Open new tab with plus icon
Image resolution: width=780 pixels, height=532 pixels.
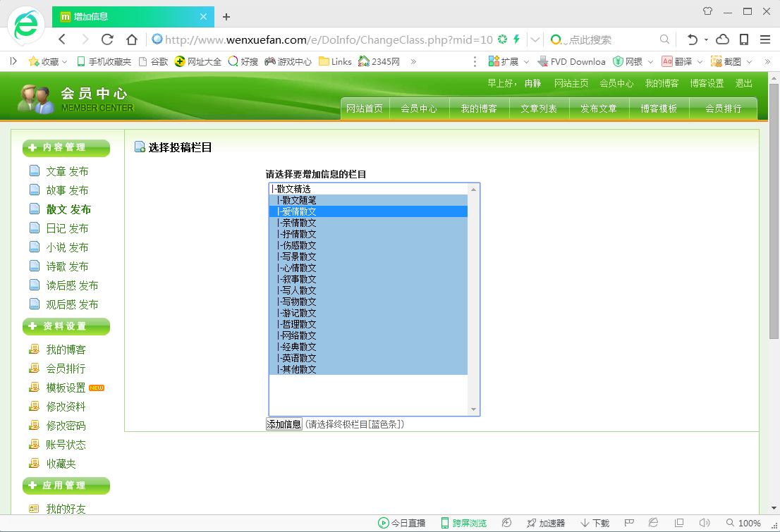tap(226, 17)
